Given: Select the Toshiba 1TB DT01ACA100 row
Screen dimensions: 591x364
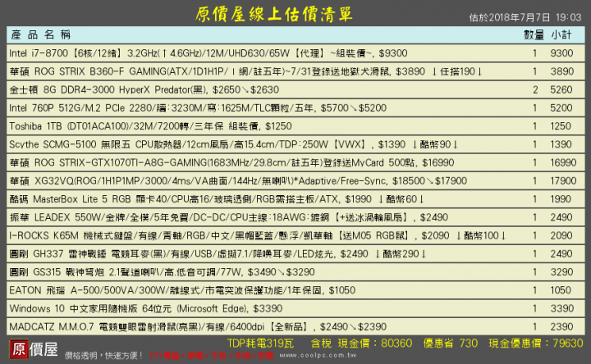Looking at the screenshot, I should (x=295, y=126).
